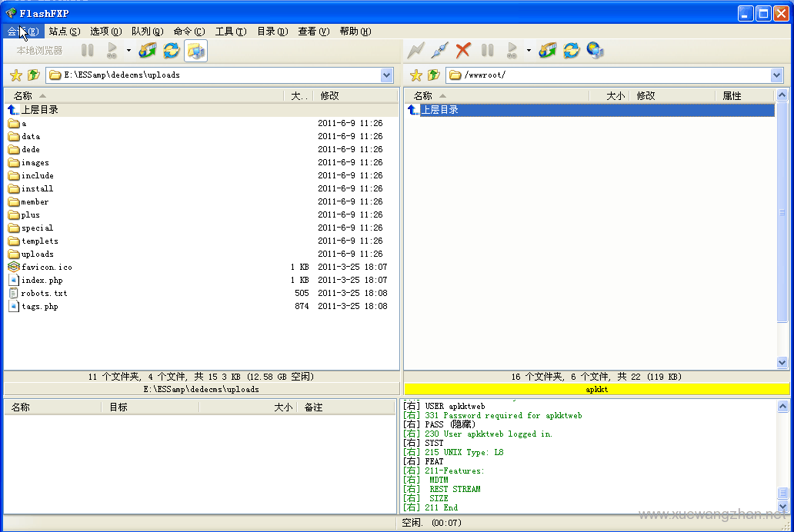Select the templets folder in local list

[x=39, y=241]
